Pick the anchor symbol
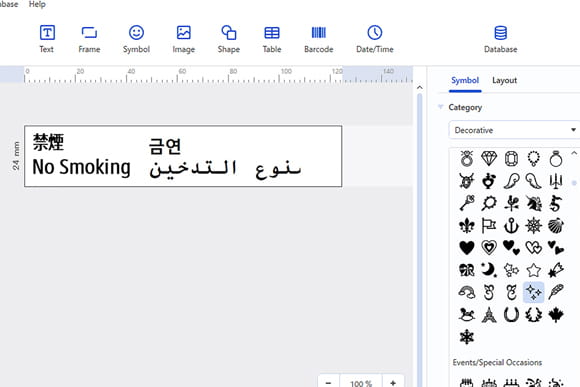580x387 pixels. tap(511, 225)
